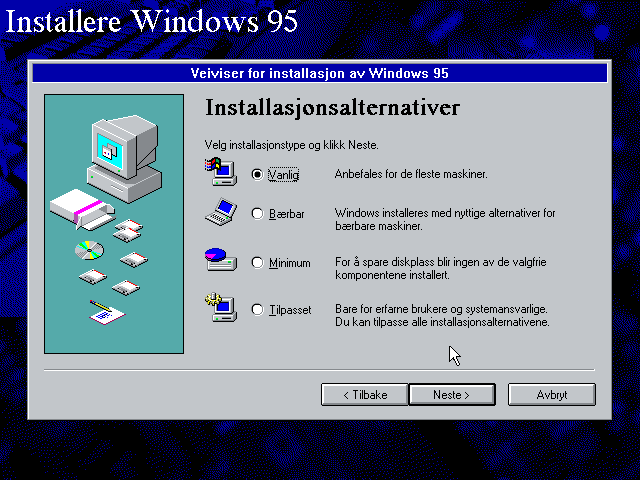The height and width of the screenshot is (480, 640).
Task: Click the Vanlig desktop computer icon
Action: 221,171
